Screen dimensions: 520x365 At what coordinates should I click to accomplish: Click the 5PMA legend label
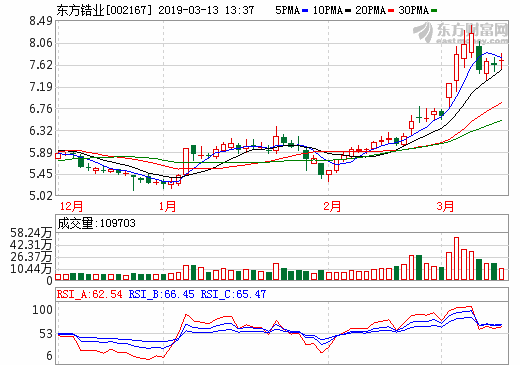point(287,10)
